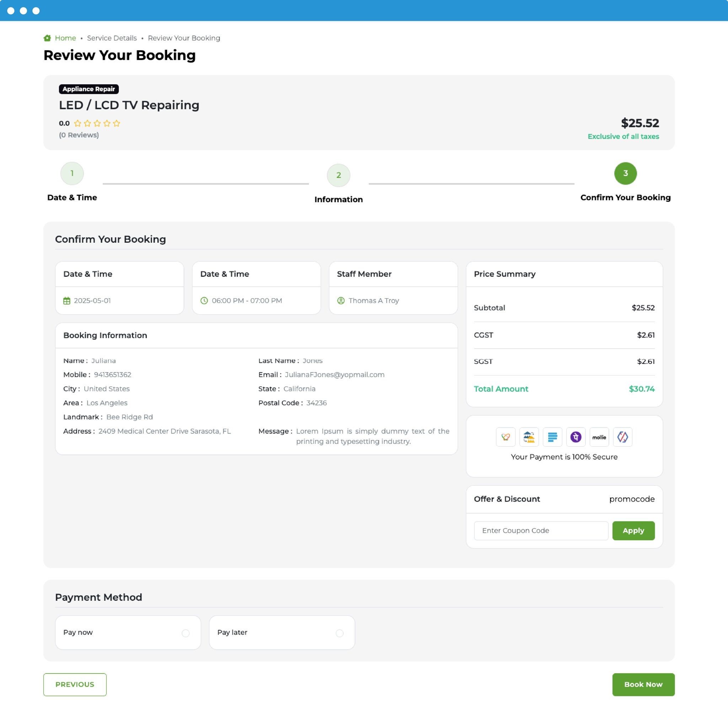This screenshot has width=728, height=702.
Task: Click the bank transfer payment icon
Action: pyautogui.click(x=529, y=437)
